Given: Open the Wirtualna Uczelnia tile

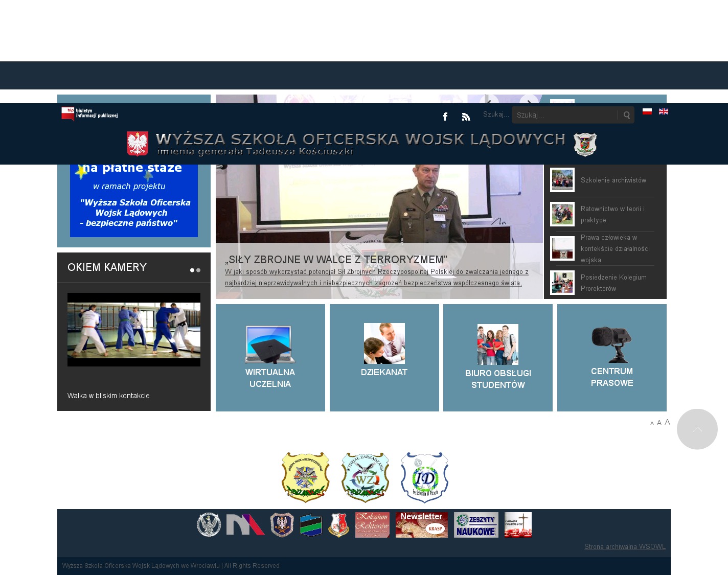Looking at the screenshot, I should [270, 358].
